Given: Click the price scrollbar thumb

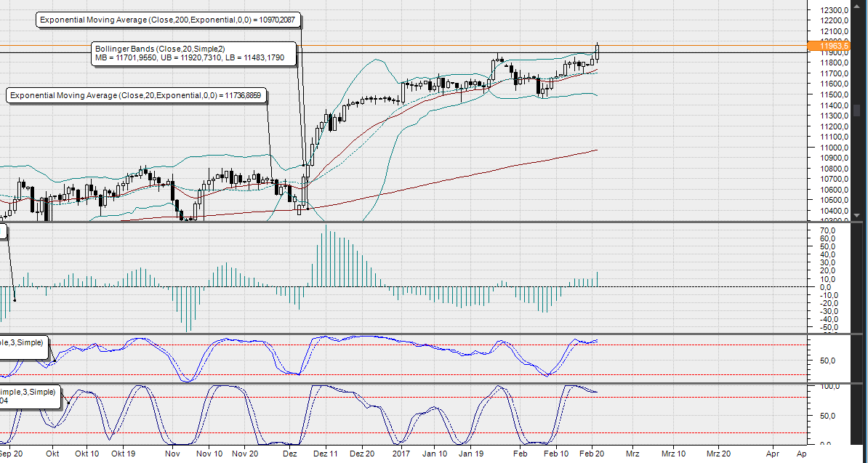Looking at the screenshot, I should [856, 110].
